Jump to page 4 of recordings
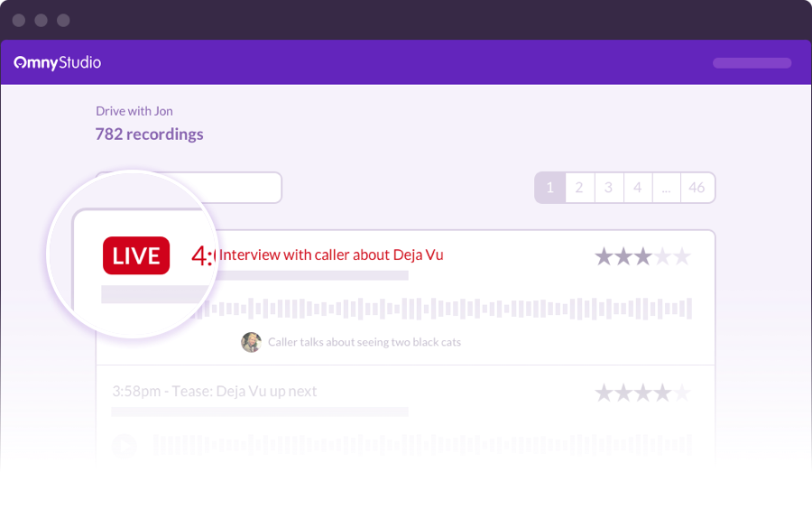The image size is (812, 518). (638, 188)
